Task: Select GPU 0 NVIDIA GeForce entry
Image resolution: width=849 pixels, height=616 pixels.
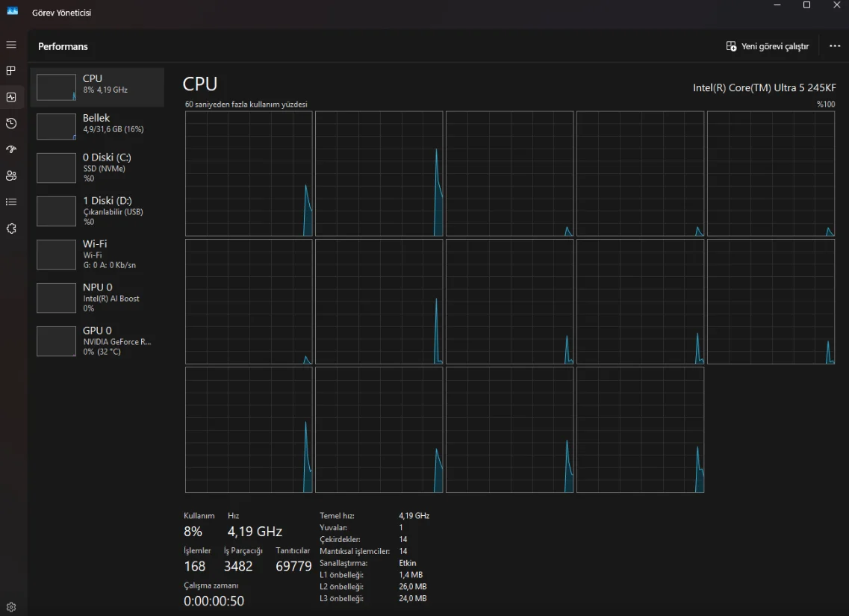Action: 98,341
